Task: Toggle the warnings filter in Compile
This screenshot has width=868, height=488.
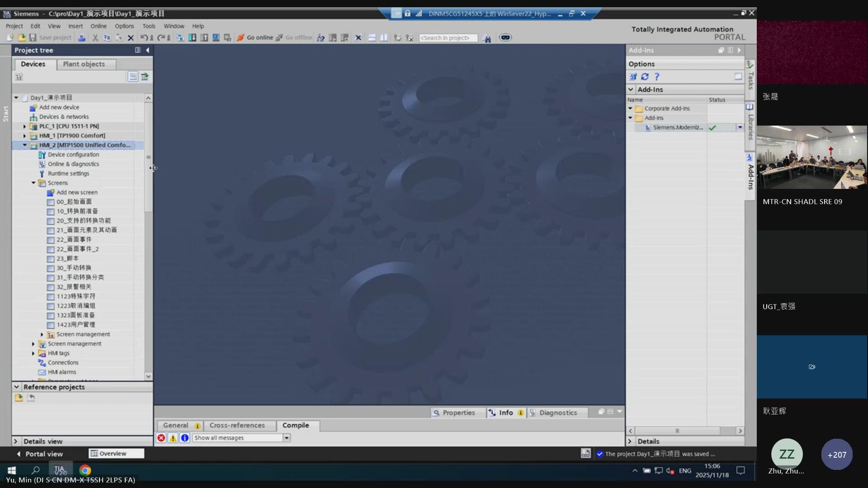Action: tap(173, 438)
